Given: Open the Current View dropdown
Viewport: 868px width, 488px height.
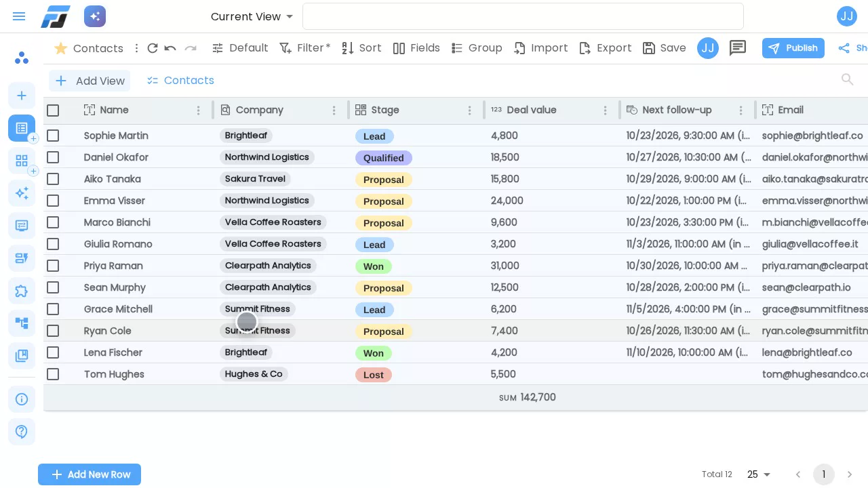Looking at the screenshot, I should 252,16.
